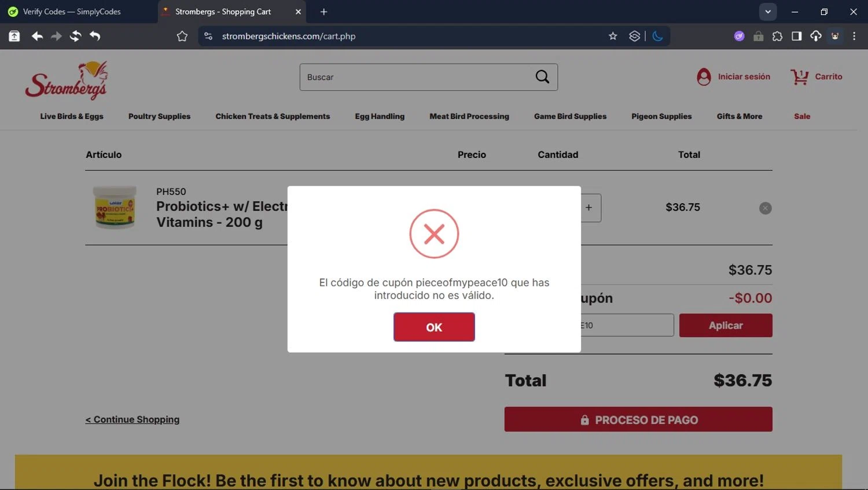Switch to Verify Codes — SimplyCodes tab
Image resolution: width=868 pixels, height=490 pixels.
click(72, 12)
